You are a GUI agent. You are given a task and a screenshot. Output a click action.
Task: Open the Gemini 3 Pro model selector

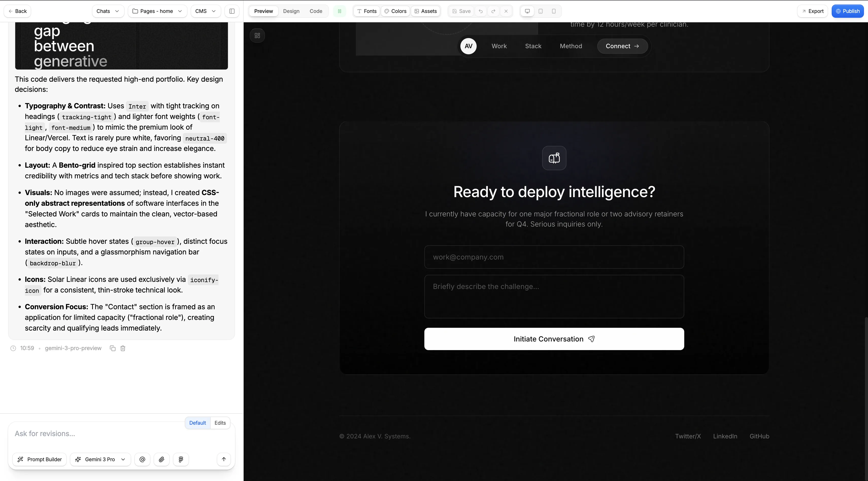100,459
